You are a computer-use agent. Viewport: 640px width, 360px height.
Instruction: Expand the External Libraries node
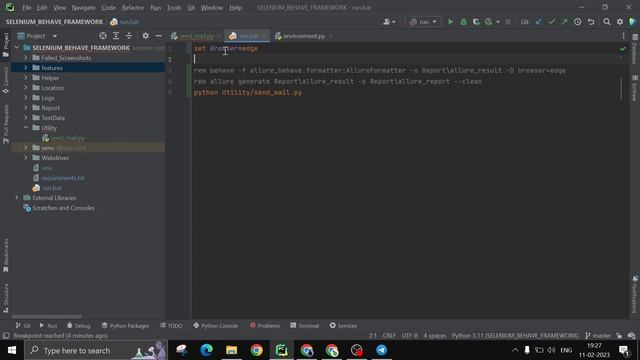[17, 198]
